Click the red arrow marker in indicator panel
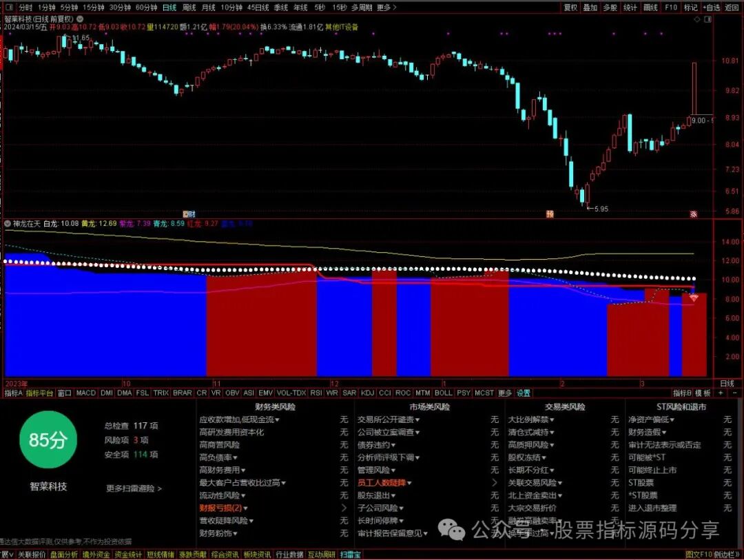The width and height of the screenshot is (744, 560). click(694, 298)
